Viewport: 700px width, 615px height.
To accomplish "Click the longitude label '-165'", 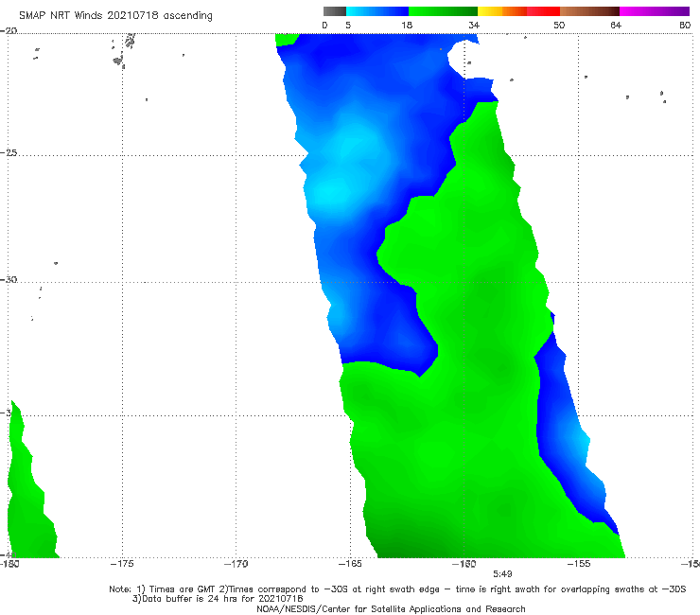I will pyautogui.click(x=350, y=564).
